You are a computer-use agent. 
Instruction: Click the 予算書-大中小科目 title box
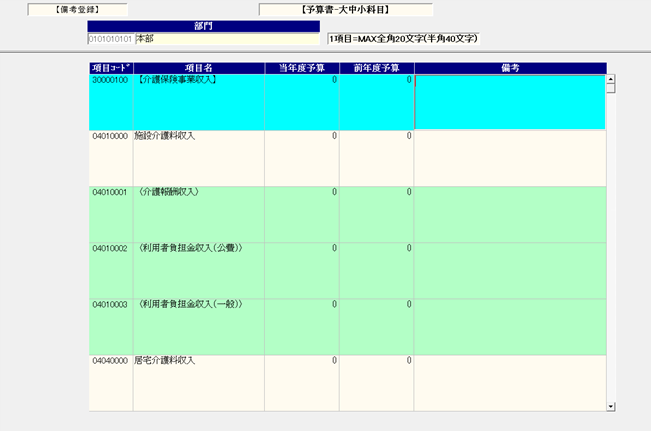click(x=346, y=10)
